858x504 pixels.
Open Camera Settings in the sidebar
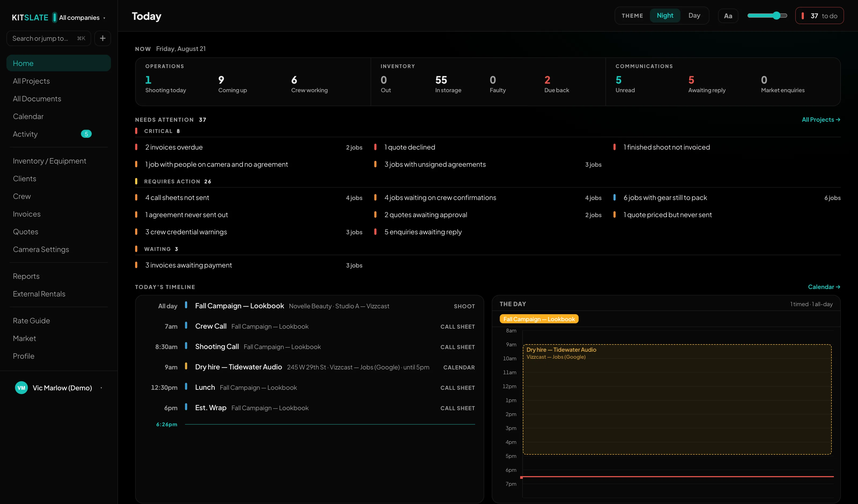[x=58, y=249]
